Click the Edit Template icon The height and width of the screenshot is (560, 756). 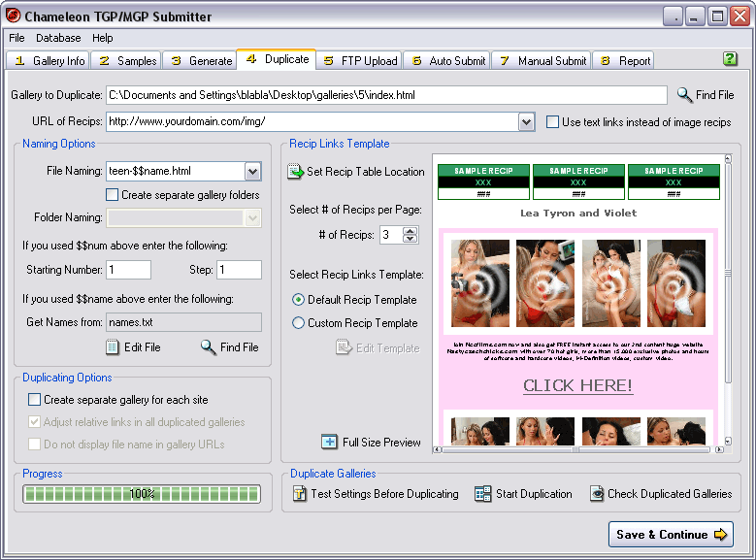click(x=345, y=347)
